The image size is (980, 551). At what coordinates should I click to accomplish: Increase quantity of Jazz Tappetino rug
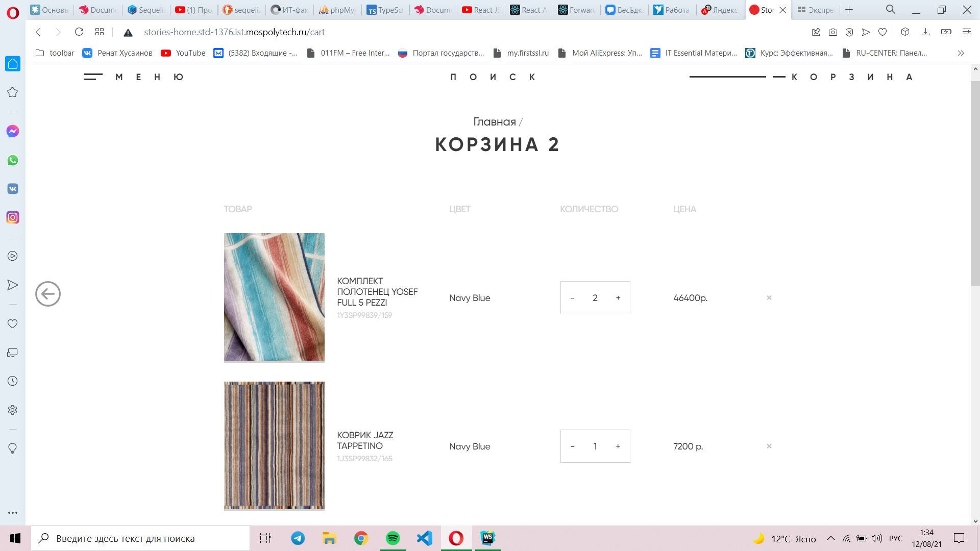coord(618,446)
